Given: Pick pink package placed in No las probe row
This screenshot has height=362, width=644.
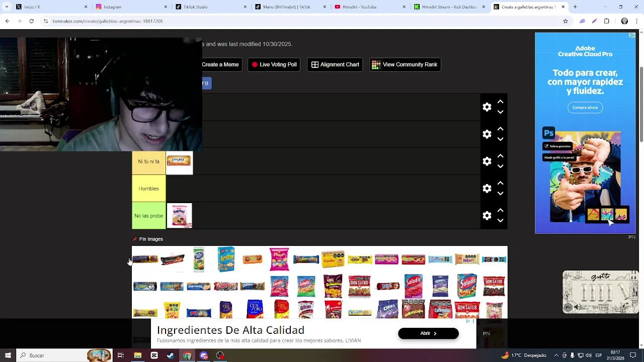Looking at the screenshot, I should point(179,216).
